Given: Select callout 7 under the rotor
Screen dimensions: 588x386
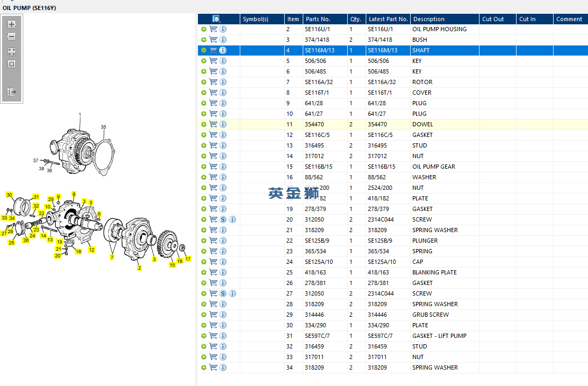Looking at the screenshot, I should click(x=112, y=257).
